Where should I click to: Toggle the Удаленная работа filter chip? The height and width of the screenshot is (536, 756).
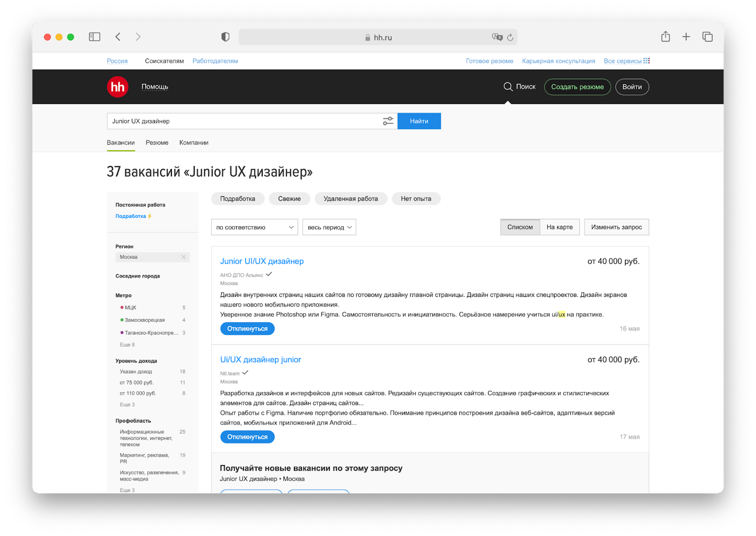(x=351, y=199)
